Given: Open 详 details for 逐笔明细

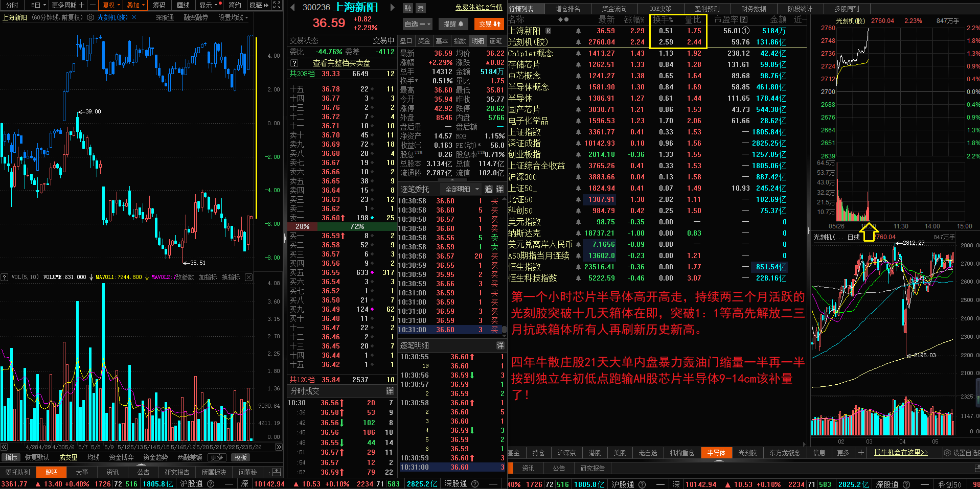Looking at the screenshot, I should [500, 346].
